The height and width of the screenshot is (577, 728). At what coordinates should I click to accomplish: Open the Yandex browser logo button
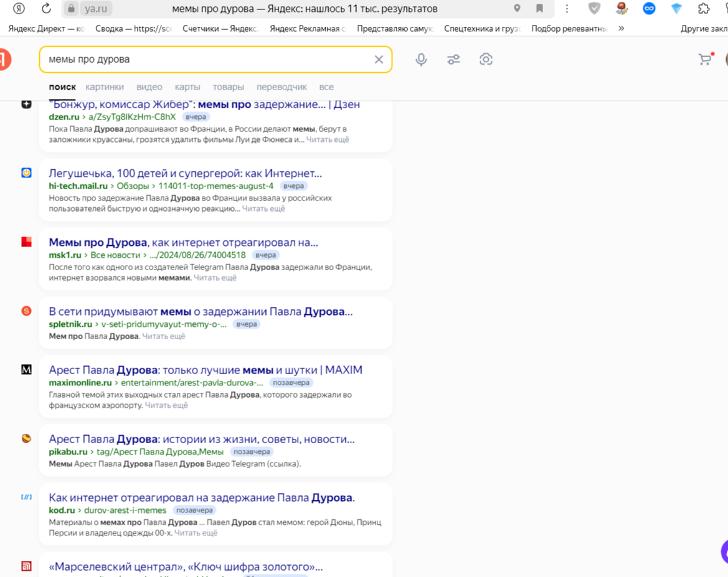click(19, 8)
